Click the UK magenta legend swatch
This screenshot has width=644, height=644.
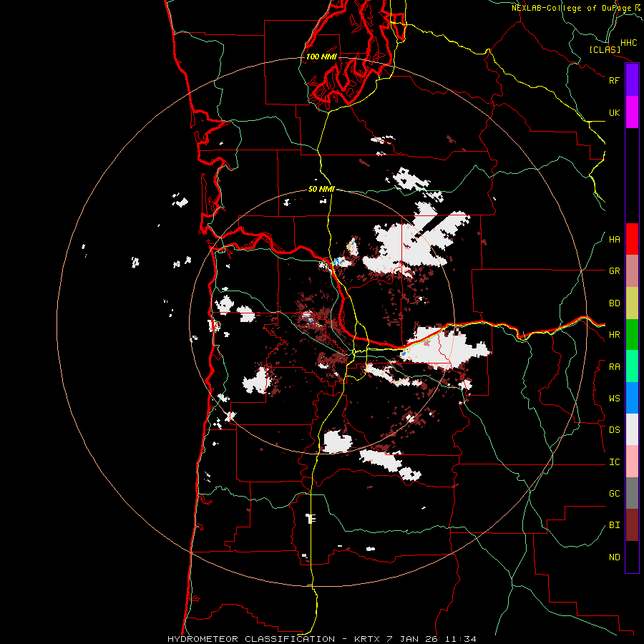[x=632, y=112]
